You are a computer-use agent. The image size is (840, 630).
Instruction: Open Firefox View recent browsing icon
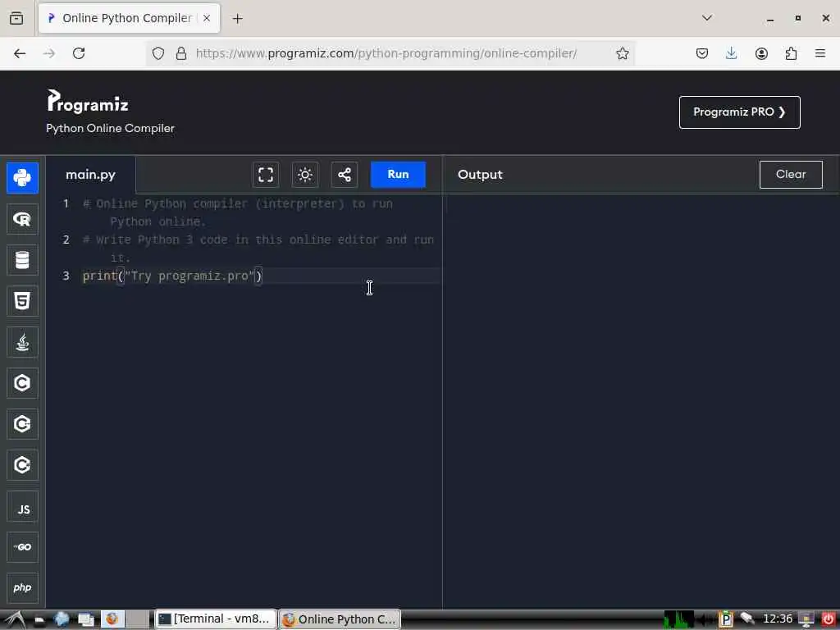pos(16,18)
